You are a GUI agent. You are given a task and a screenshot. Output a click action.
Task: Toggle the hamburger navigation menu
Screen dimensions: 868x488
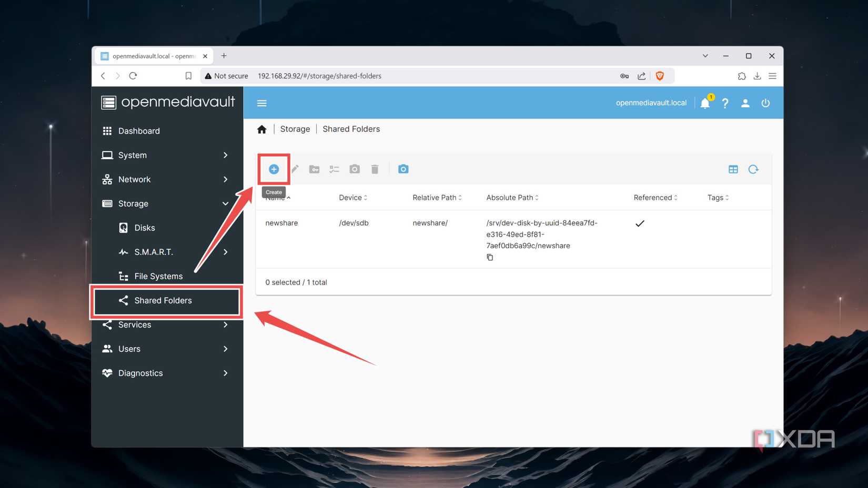coord(261,103)
